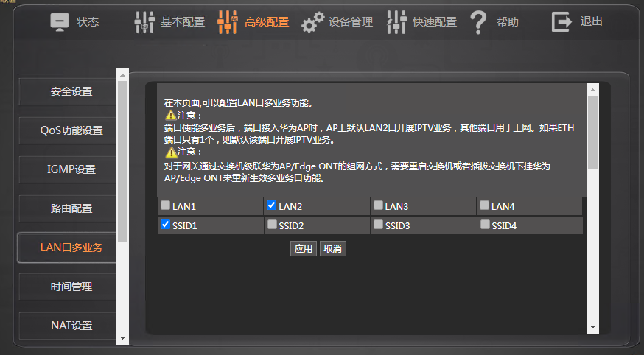Click the 基本配置 sliders icon
Viewport: 644px width, 355px height.
pyautogui.click(x=144, y=22)
